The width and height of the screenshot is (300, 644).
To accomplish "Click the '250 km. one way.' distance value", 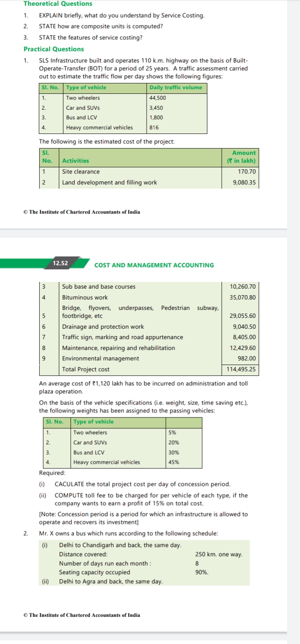I will pyautogui.click(x=219, y=554).
